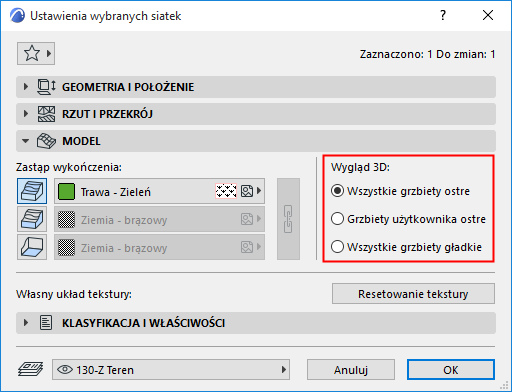This screenshot has width=512, height=392.
Task: Click the MODEL mesh panel icon
Action: pos(46,141)
